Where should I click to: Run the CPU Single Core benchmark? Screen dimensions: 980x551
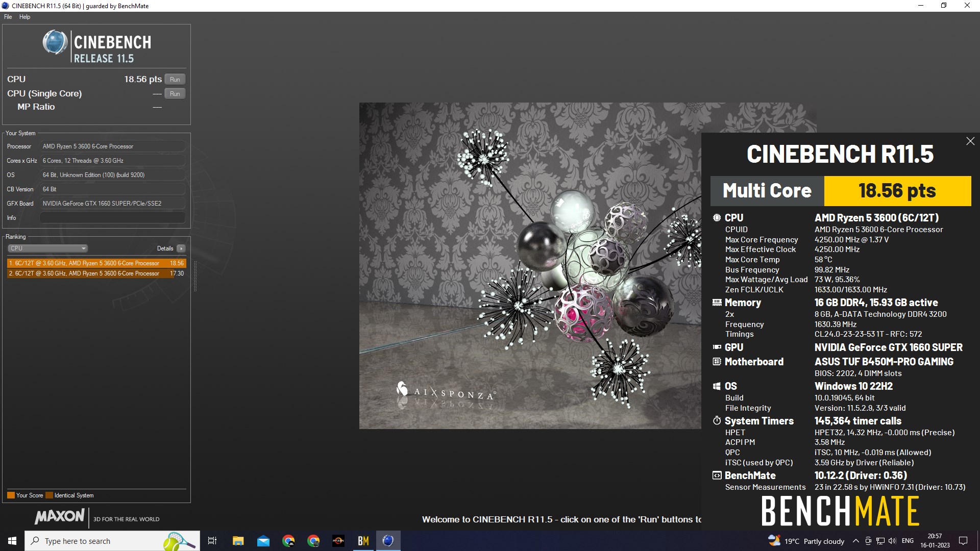point(175,94)
